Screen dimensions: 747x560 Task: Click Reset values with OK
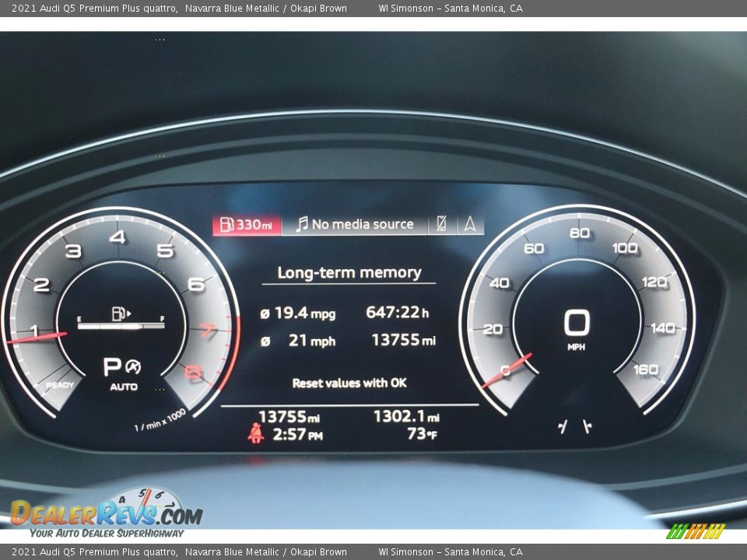point(349,383)
